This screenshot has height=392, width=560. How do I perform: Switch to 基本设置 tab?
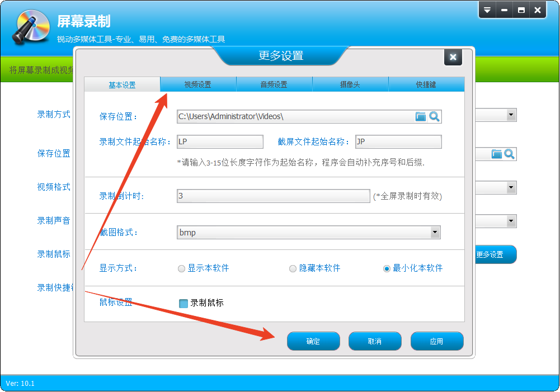tap(122, 84)
